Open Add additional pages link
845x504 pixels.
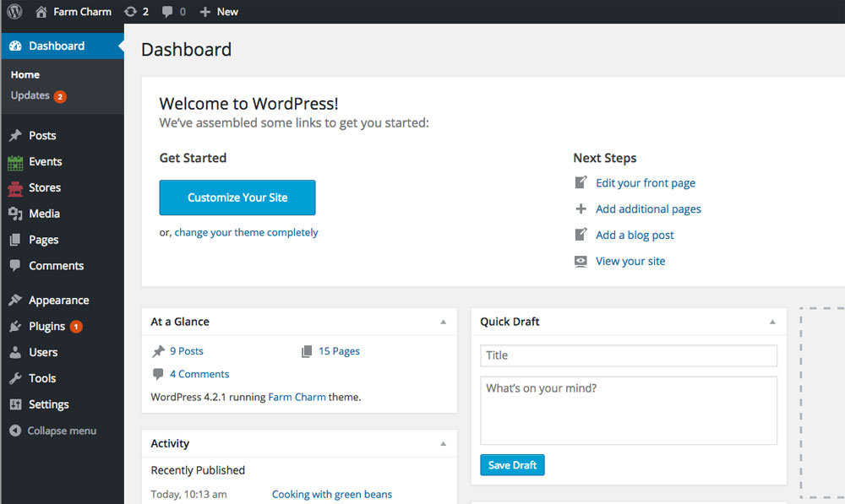click(648, 209)
